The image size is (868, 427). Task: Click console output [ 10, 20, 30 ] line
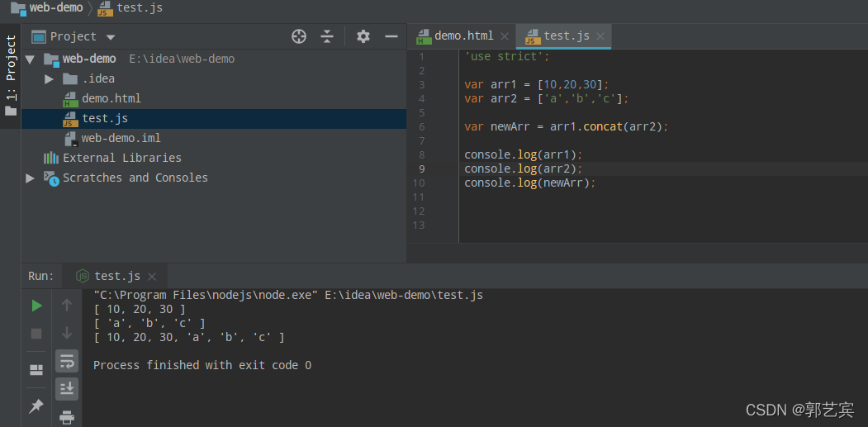click(x=140, y=309)
